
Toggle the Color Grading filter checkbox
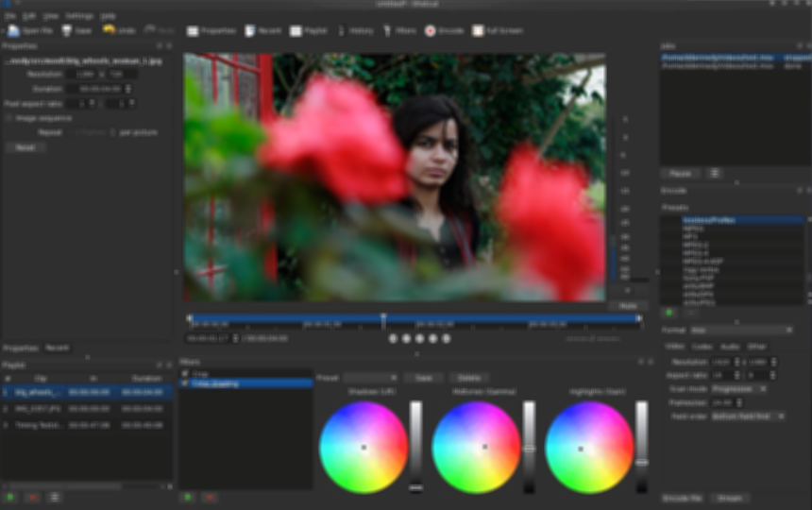[x=184, y=383]
